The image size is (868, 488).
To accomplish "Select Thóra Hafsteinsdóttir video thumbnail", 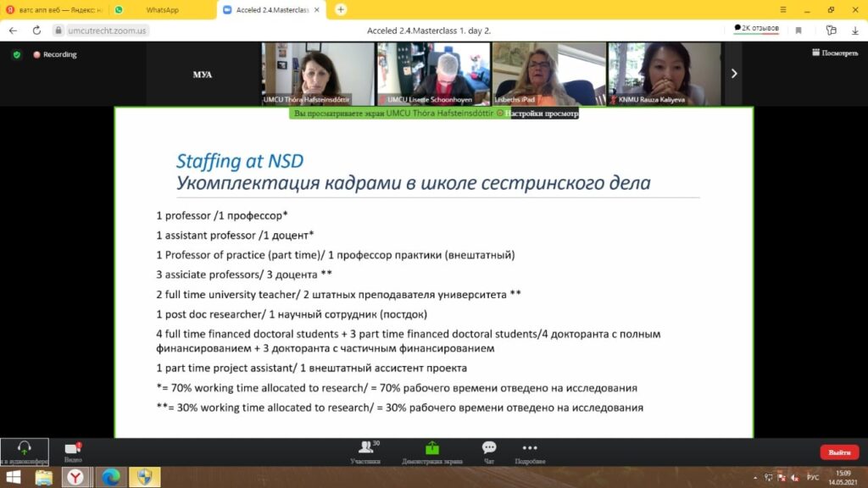I will click(x=318, y=74).
